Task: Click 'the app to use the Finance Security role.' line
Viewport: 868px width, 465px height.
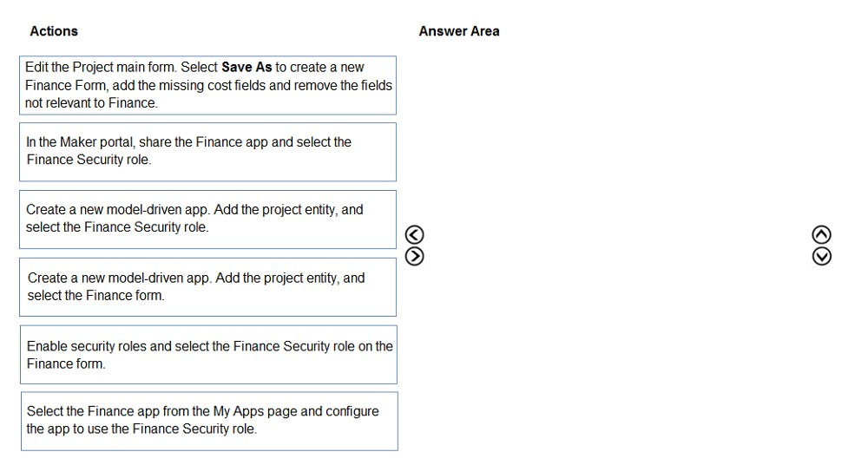Action: [x=141, y=429]
